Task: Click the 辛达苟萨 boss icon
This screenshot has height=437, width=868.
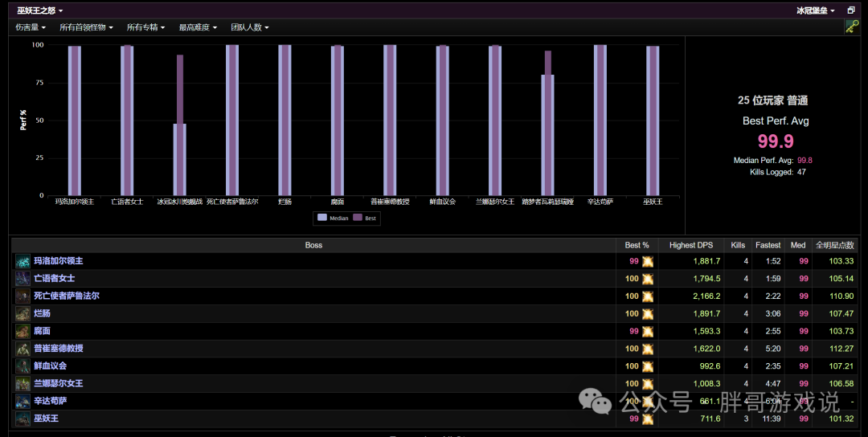Action: click(23, 401)
